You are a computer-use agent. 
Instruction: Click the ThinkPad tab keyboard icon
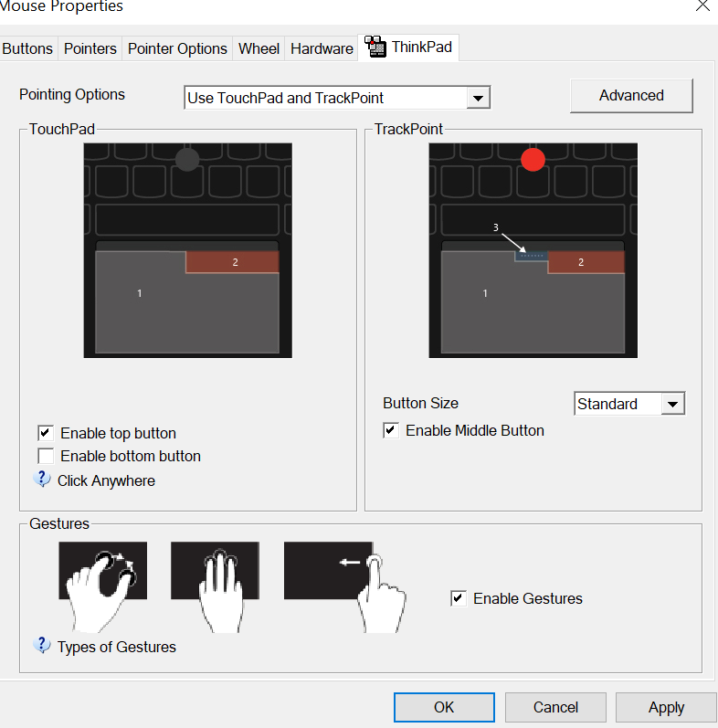click(375, 47)
